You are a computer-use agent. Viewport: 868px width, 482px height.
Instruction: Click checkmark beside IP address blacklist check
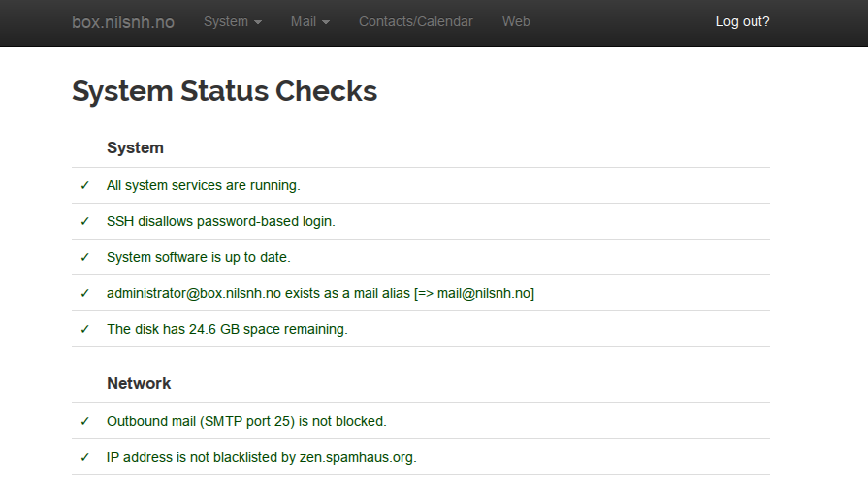pyautogui.click(x=84, y=457)
